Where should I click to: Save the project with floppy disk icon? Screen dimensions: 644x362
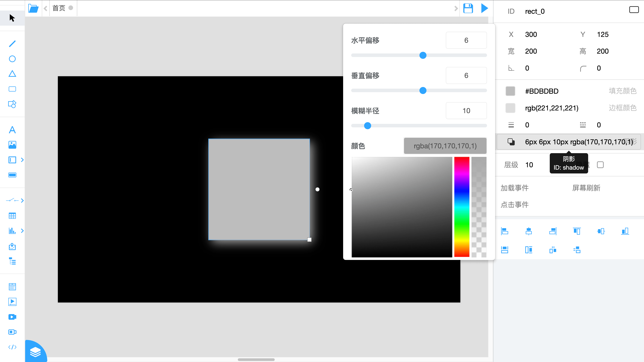click(468, 8)
